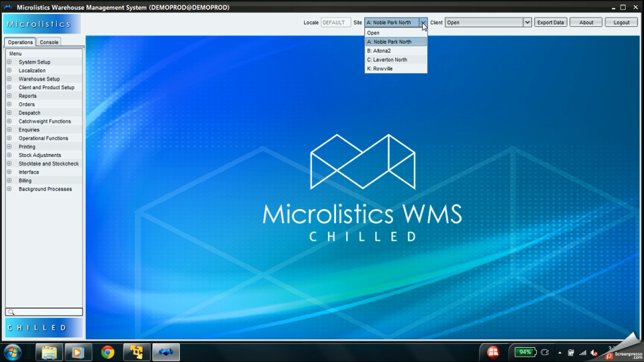Select the Reports menu label
This screenshot has height=362, width=644.
pyautogui.click(x=28, y=96)
